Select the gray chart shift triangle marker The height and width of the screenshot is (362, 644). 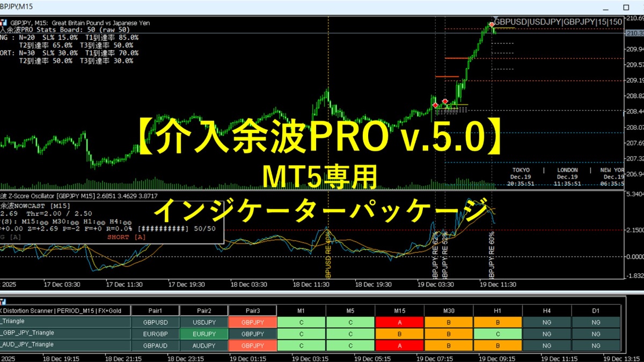495,18
